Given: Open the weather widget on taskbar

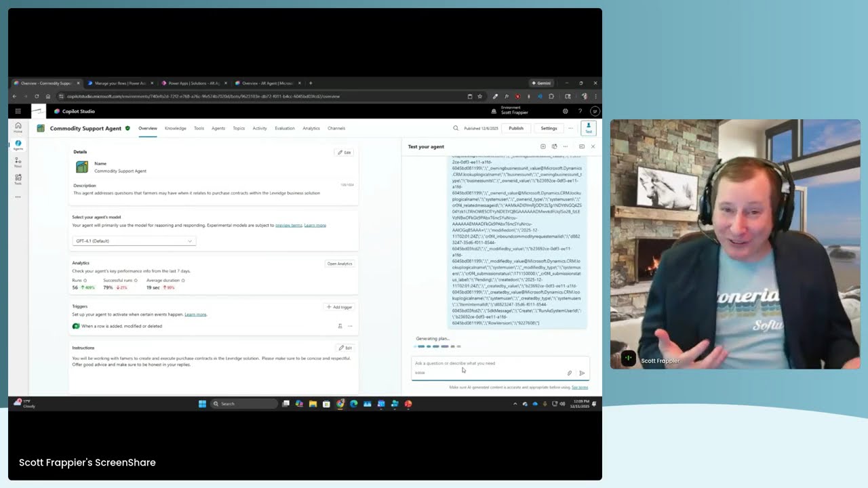Looking at the screenshot, I should click(x=24, y=403).
